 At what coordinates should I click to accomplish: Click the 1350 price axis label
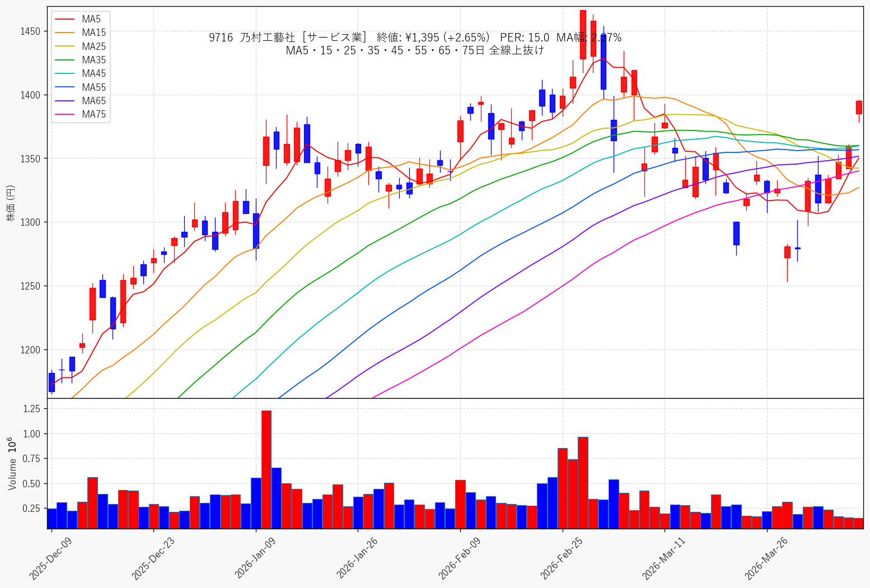(31, 159)
